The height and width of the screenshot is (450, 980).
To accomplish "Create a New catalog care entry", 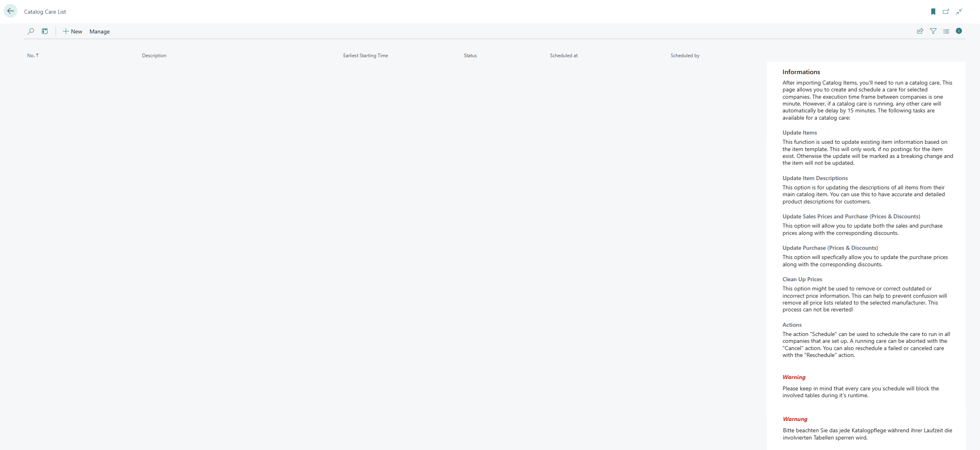I will 73,31.
